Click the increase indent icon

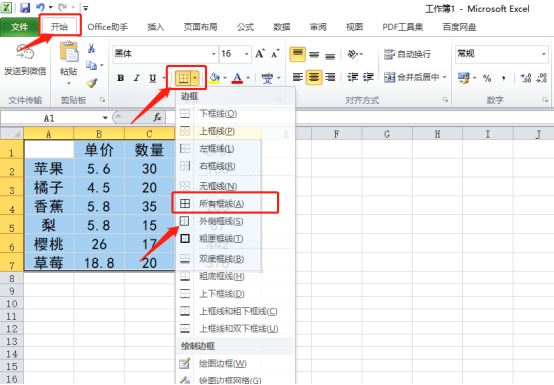pyautogui.click(x=368, y=77)
